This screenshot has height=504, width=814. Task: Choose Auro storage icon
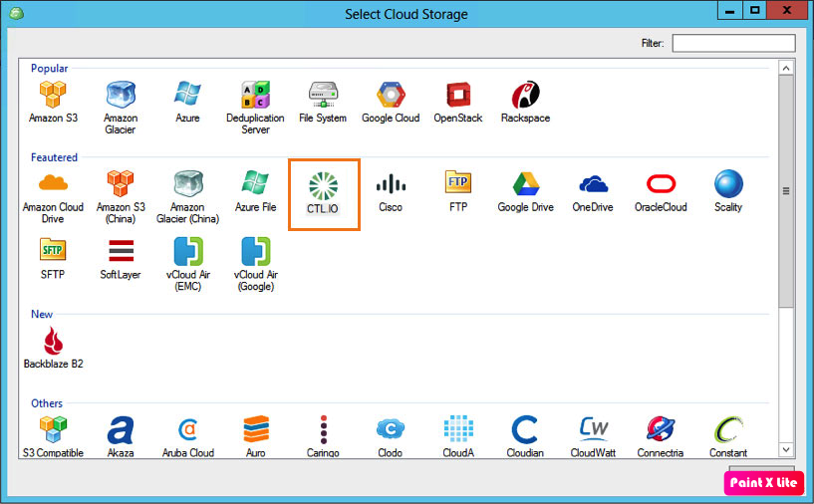256,428
